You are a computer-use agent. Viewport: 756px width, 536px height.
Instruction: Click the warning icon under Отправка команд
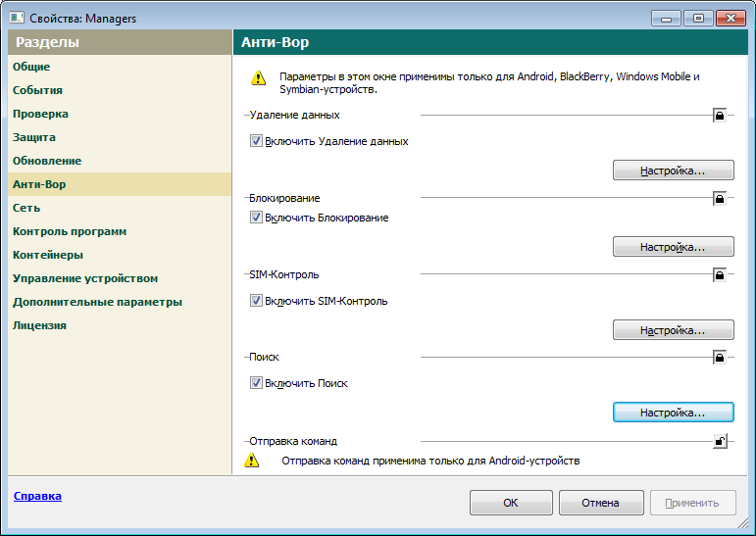[252, 460]
